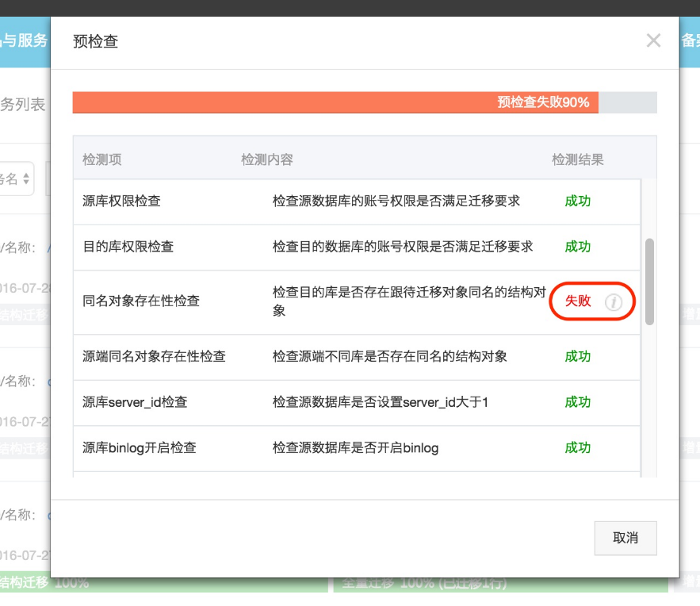Select the 目的库权限检查 row label
Screen dimensions: 700x606
(x=128, y=247)
